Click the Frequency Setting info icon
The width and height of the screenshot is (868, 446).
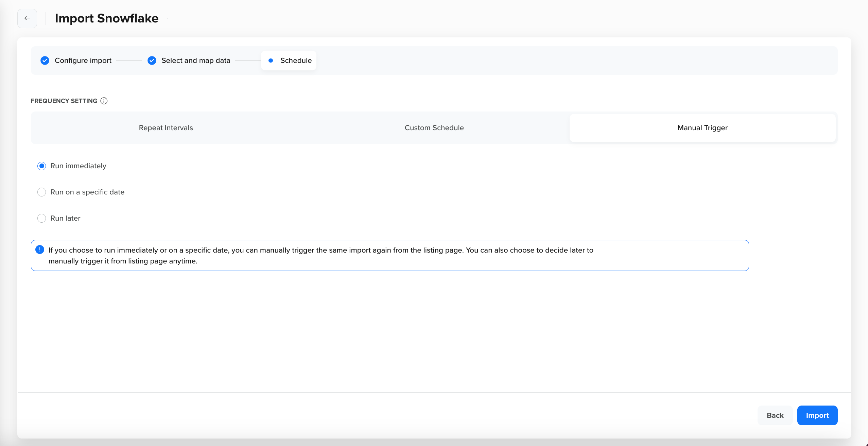pyautogui.click(x=104, y=101)
